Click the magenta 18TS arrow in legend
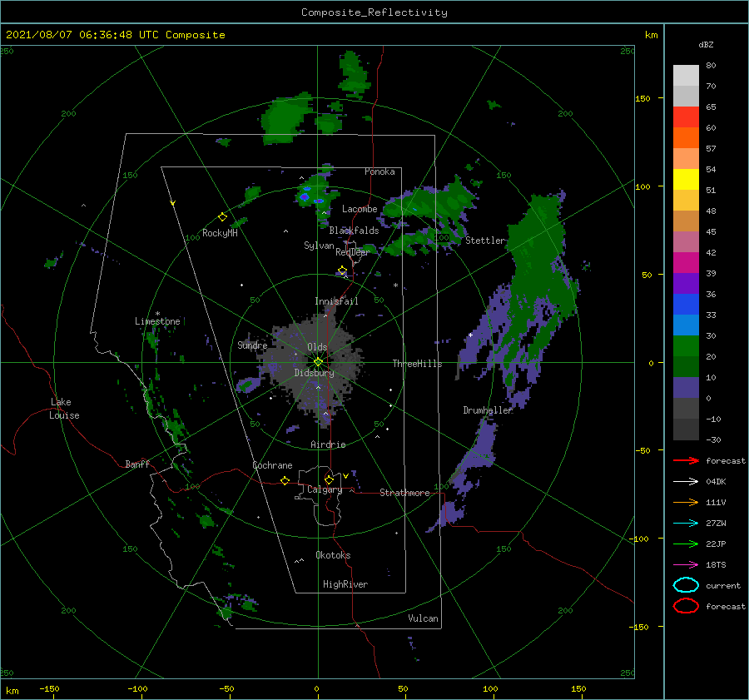 (686, 564)
